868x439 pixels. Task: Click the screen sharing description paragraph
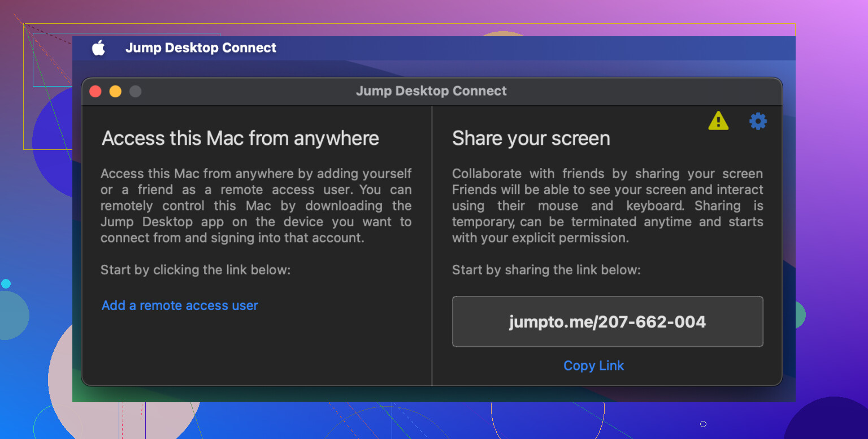(x=607, y=206)
